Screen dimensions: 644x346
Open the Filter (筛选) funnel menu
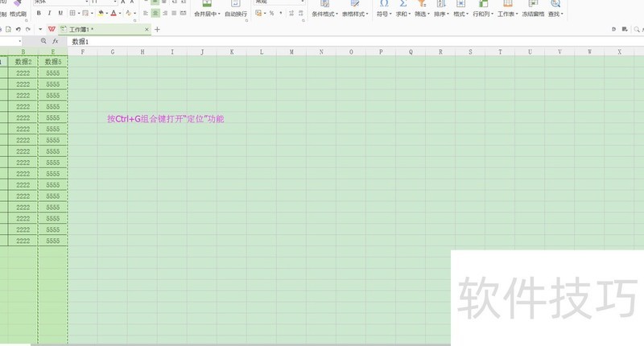coord(422,9)
